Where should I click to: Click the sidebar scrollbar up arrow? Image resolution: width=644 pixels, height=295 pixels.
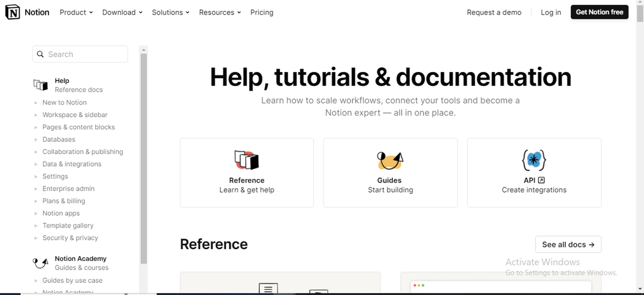click(144, 50)
